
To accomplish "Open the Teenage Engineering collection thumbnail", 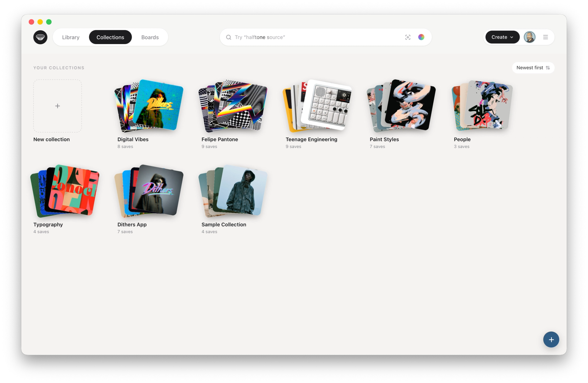I will (x=317, y=106).
